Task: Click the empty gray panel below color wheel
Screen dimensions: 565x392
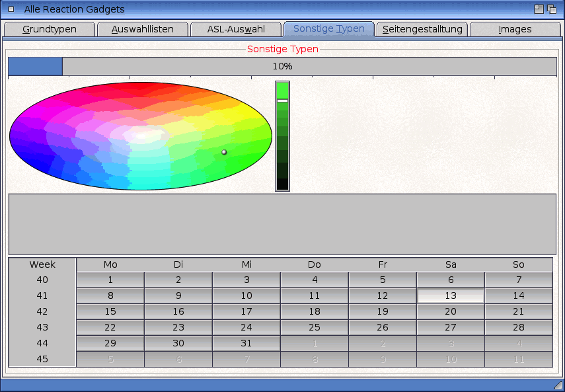Action: click(282, 224)
